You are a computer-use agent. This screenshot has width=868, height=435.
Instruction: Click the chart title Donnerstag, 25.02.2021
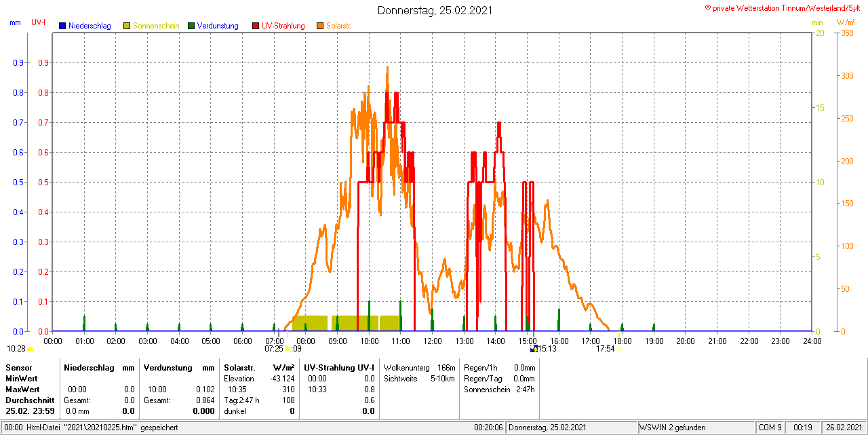(x=435, y=10)
